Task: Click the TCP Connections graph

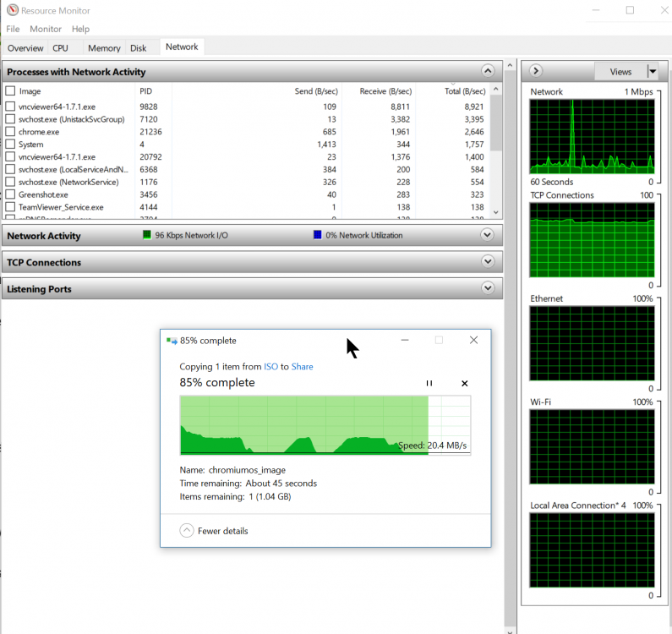Action: (x=592, y=240)
